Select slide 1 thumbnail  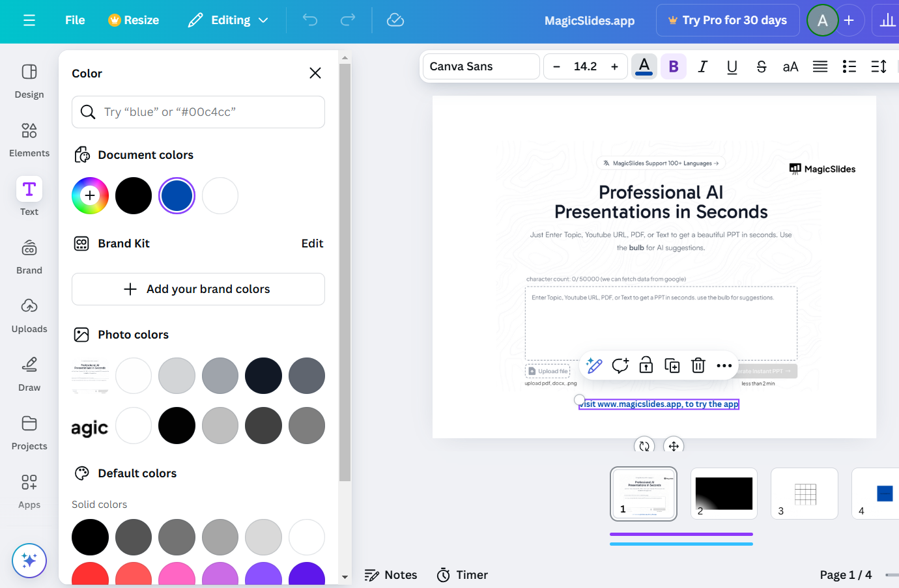tap(644, 494)
